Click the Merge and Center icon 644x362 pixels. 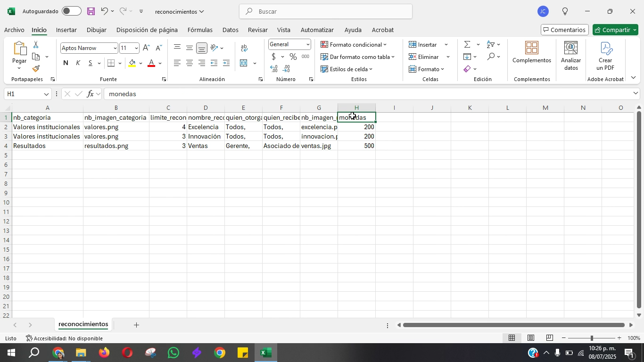click(244, 63)
